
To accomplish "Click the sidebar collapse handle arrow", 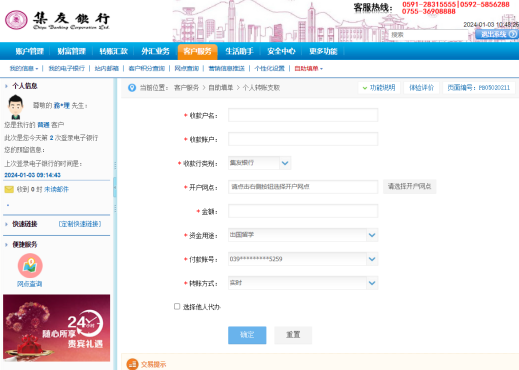I will (x=115, y=187).
